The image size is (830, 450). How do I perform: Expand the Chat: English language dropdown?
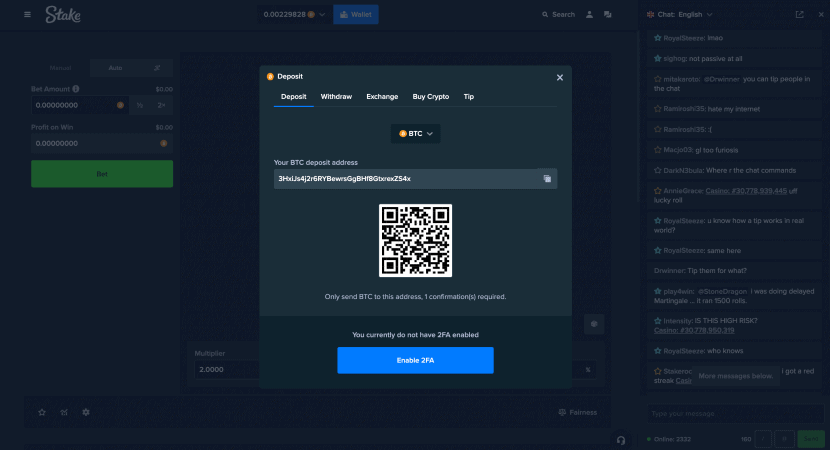680,14
